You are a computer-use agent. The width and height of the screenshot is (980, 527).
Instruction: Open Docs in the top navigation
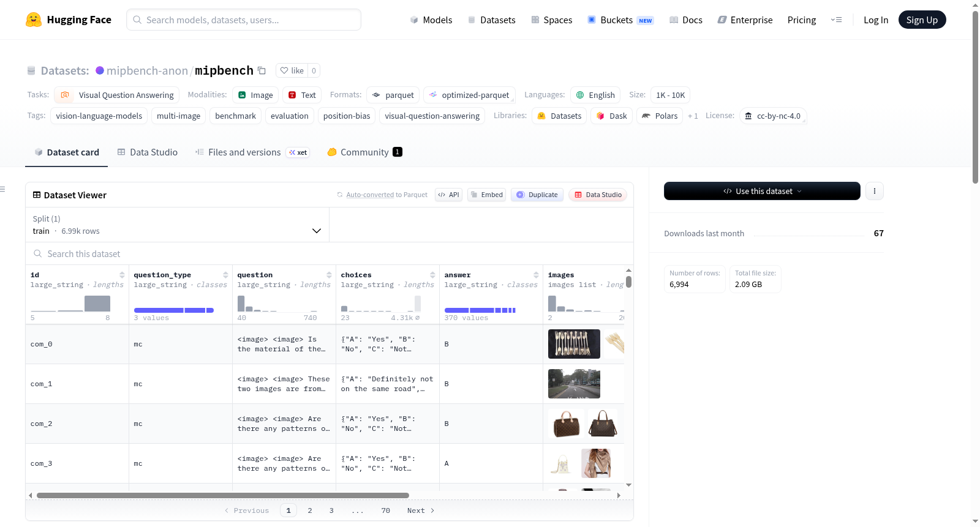pos(686,20)
